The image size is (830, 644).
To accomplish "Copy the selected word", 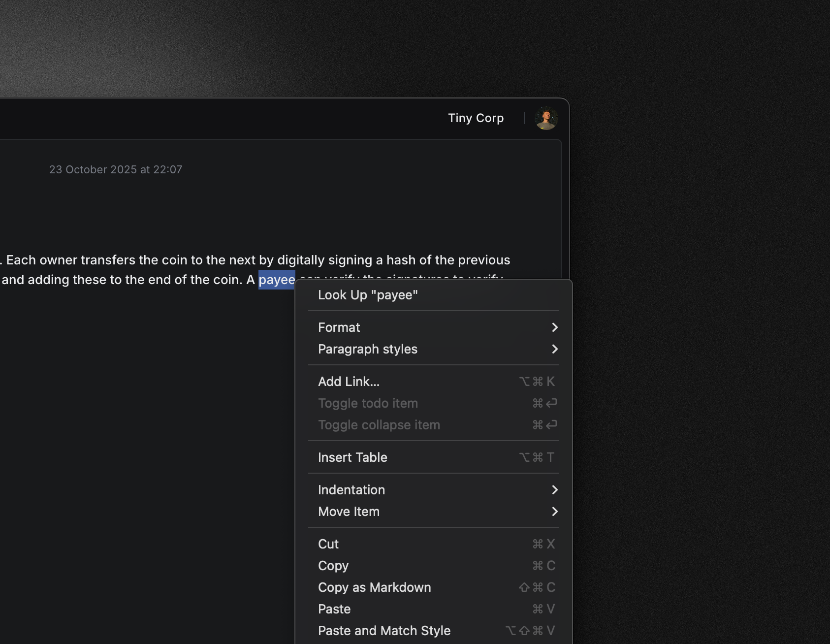I will click(x=333, y=566).
